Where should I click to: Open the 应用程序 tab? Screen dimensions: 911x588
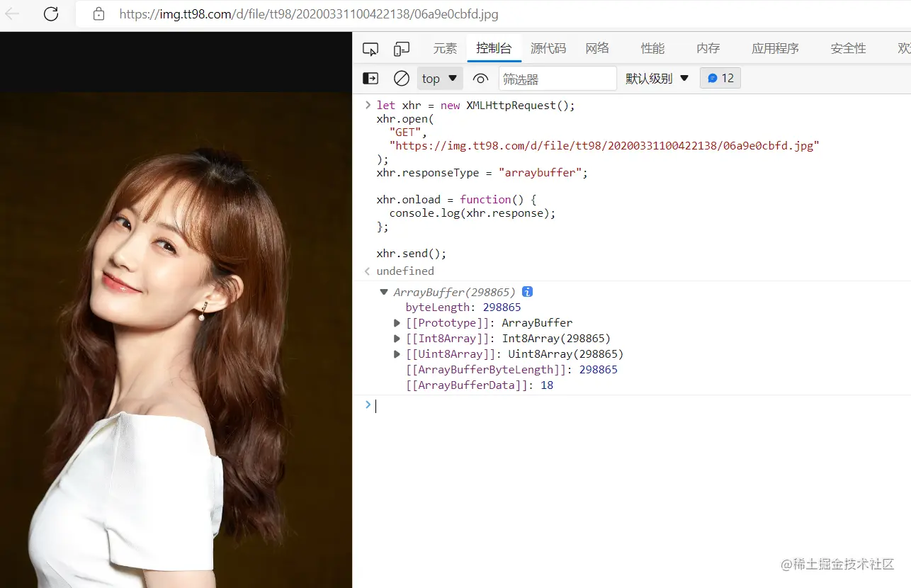(775, 48)
